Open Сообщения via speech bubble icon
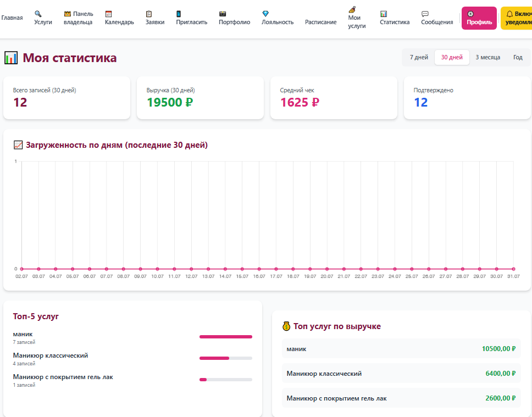This screenshot has height=417, width=532. tap(425, 14)
